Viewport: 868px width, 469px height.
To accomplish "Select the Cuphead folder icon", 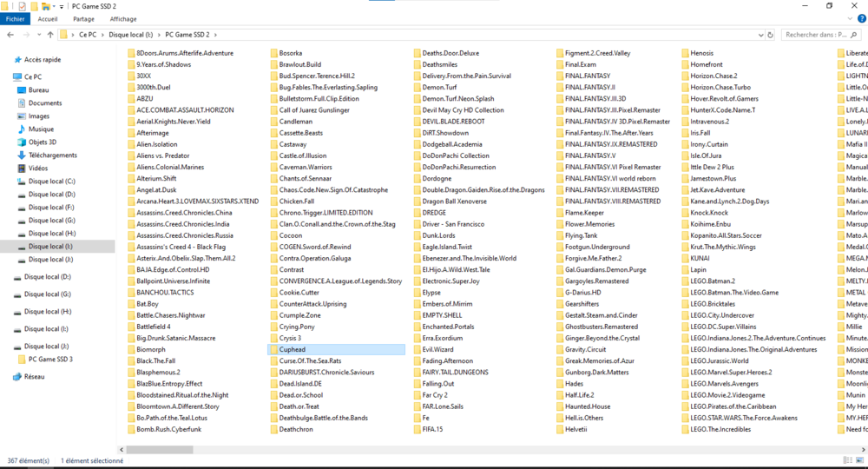I will click(x=273, y=350).
